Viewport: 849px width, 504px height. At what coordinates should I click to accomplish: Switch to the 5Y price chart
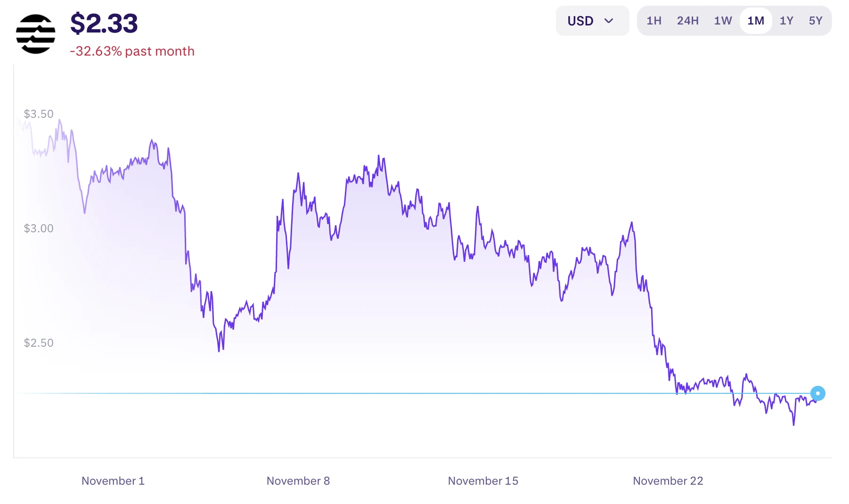pyautogui.click(x=816, y=21)
